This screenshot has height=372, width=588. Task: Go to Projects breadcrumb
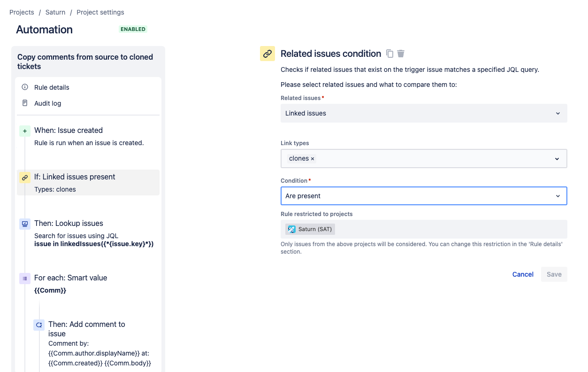[22, 12]
